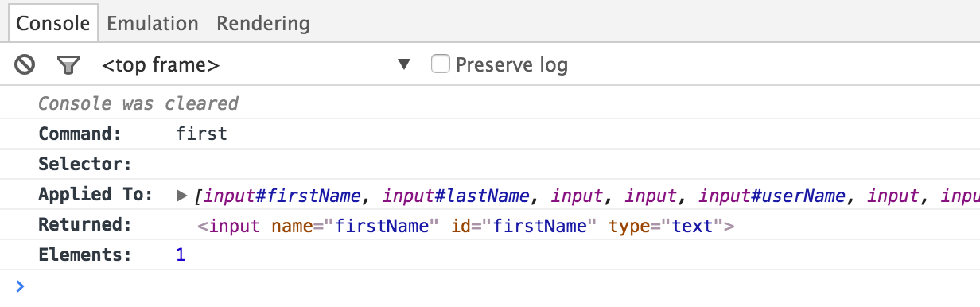Click the Preserve log label text

pos(512,64)
